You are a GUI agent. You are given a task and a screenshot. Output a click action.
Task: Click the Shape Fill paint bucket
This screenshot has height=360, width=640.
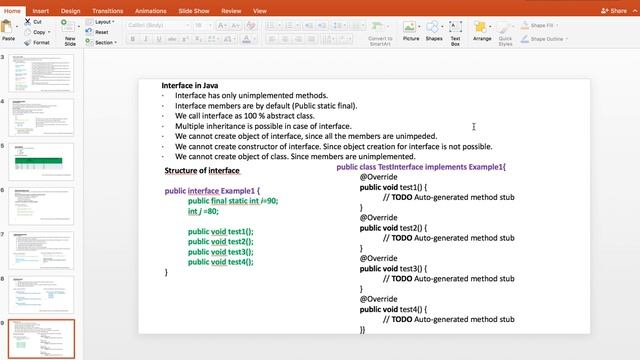tap(525, 25)
